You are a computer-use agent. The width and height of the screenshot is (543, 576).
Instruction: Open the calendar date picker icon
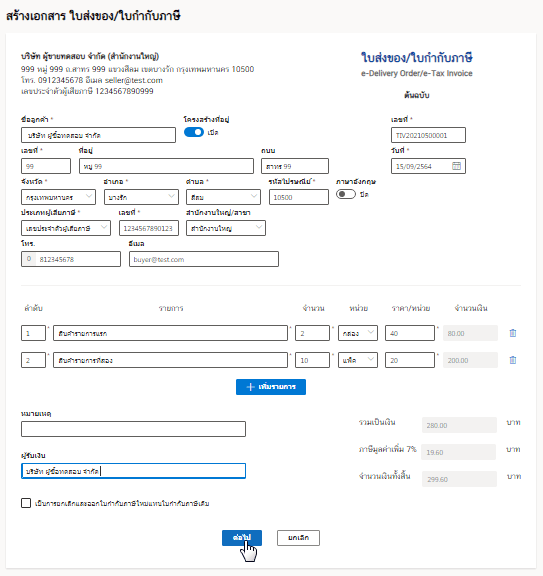(456, 166)
